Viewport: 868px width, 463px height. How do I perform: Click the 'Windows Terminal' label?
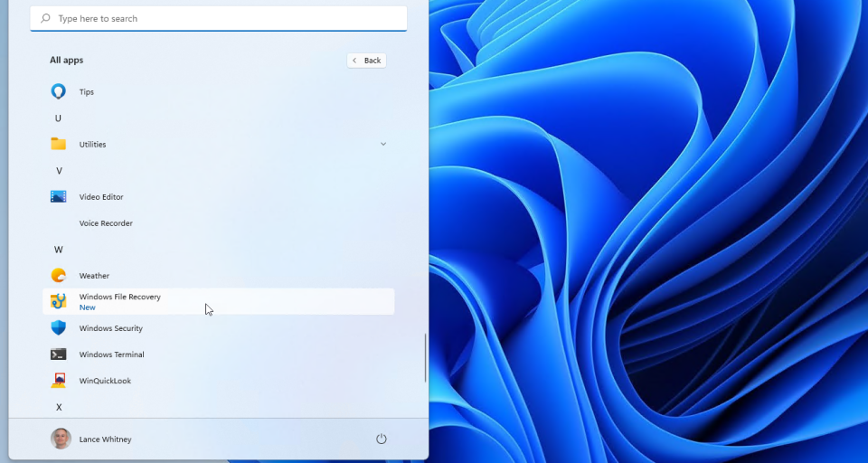coord(112,354)
